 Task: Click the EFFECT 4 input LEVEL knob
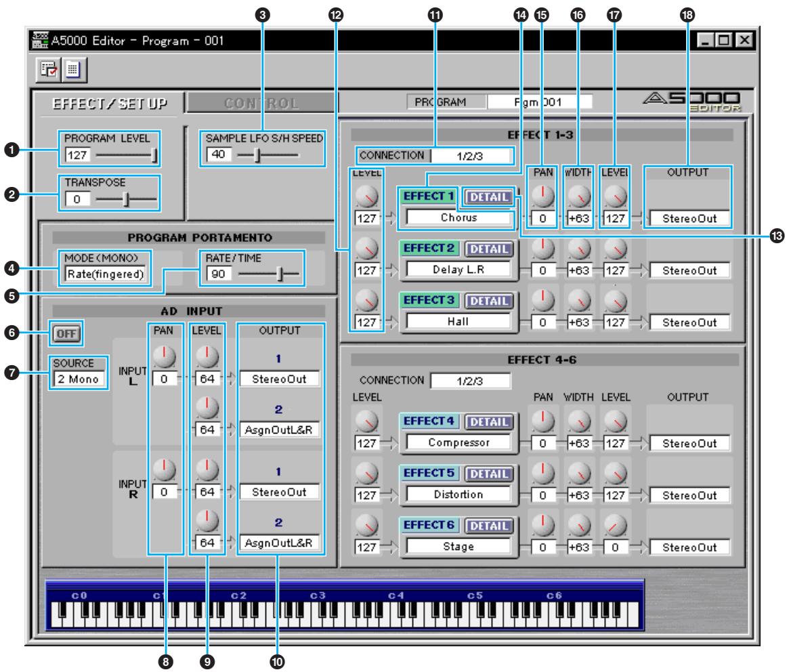367,421
